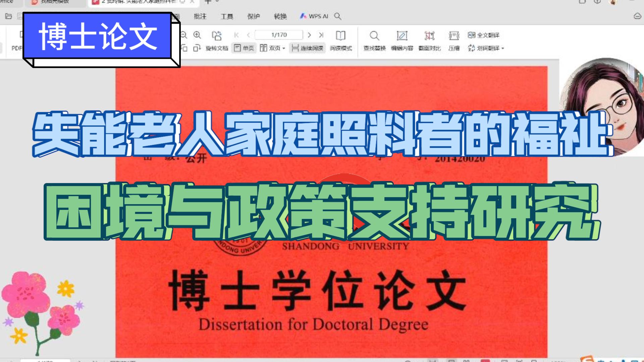Open the 工具 menu
This screenshot has height=362, width=644.
click(227, 16)
